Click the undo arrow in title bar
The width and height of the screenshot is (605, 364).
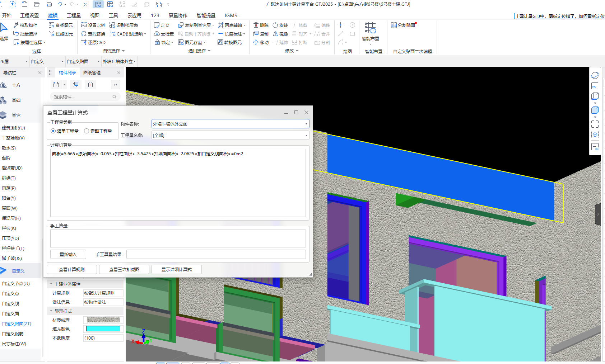click(x=60, y=4)
